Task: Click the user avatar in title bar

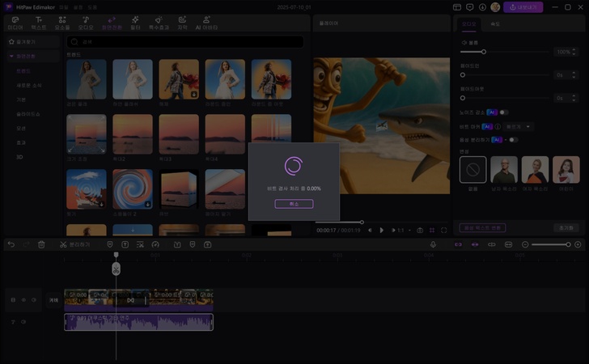Action: [495, 7]
